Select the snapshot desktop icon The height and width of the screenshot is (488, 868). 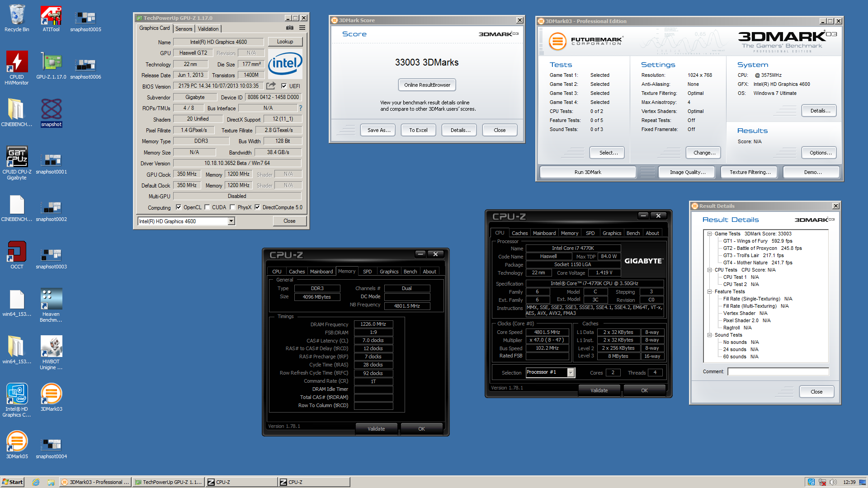click(x=51, y=113)
